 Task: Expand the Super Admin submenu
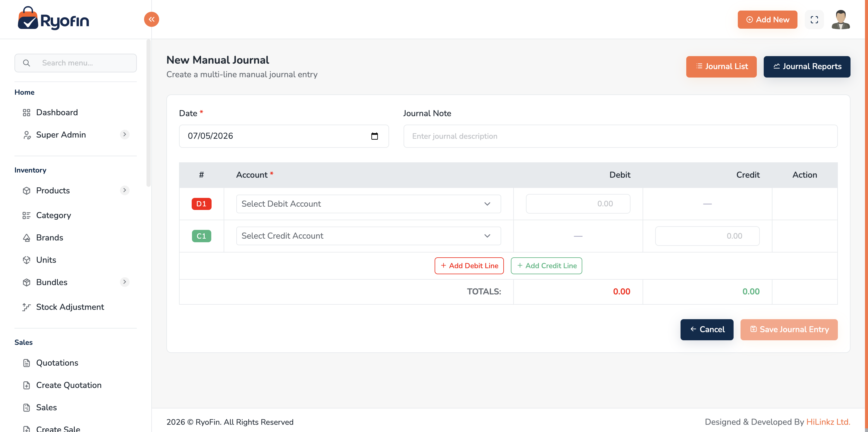(x=125, y=135)
